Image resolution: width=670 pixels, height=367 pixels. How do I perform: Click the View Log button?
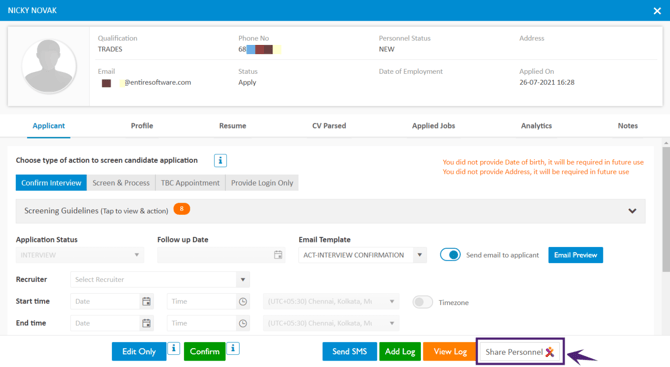450,352
